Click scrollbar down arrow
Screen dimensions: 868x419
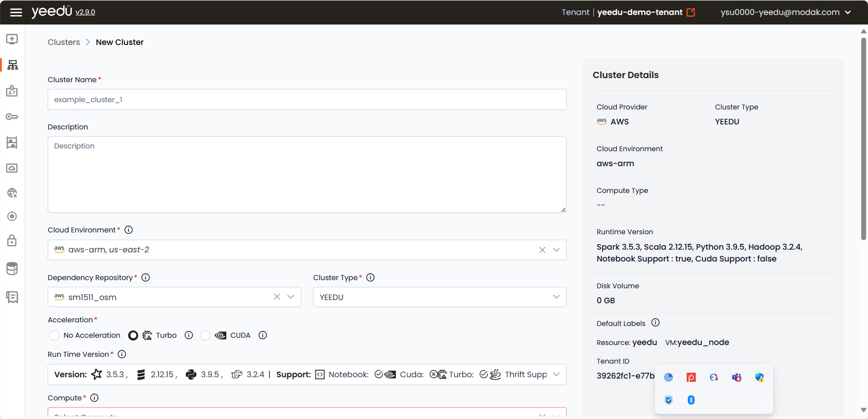click(x=863, y=410)
